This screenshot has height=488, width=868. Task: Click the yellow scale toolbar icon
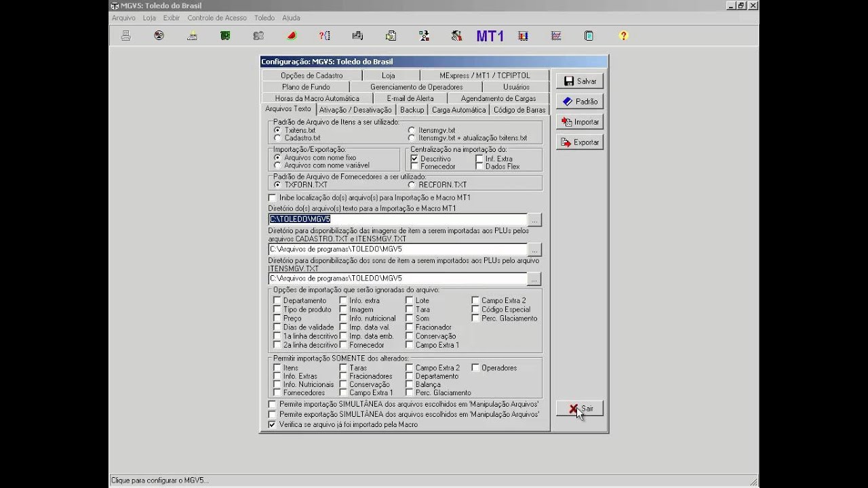[x=192, y=36]
